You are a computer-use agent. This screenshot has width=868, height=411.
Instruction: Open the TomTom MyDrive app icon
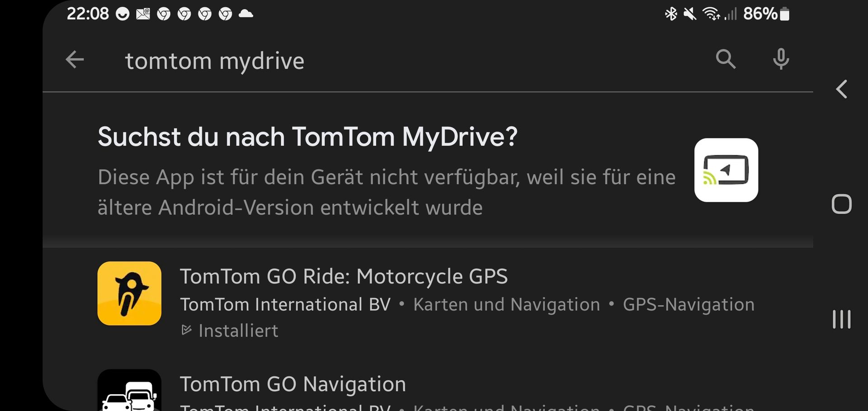point(726,170)
